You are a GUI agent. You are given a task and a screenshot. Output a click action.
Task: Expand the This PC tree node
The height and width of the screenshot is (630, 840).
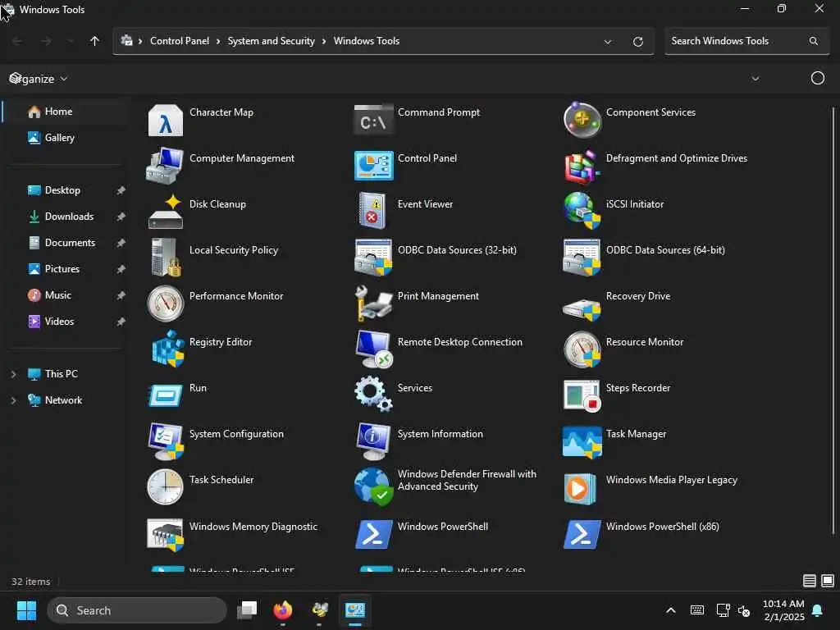point(13,374)
